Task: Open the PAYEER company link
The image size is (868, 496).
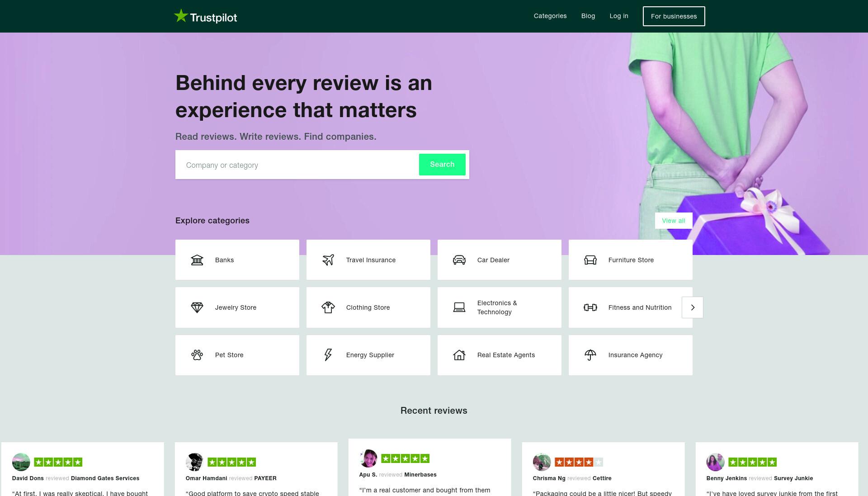Action: coord(265,478)
